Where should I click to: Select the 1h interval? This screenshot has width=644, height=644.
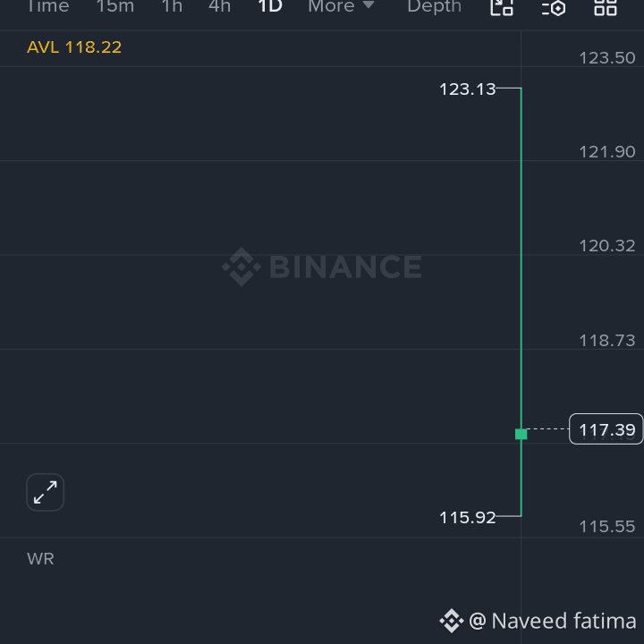coord(172,6)
